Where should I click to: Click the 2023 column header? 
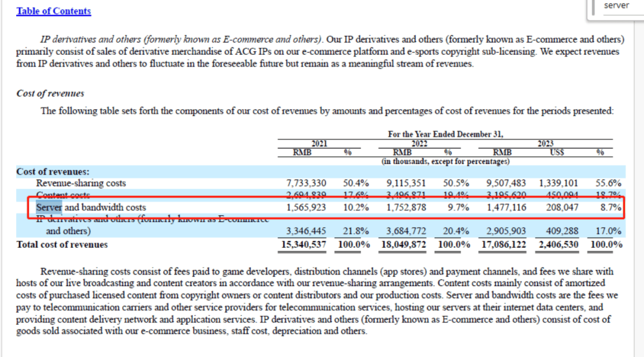pos(546,143)
